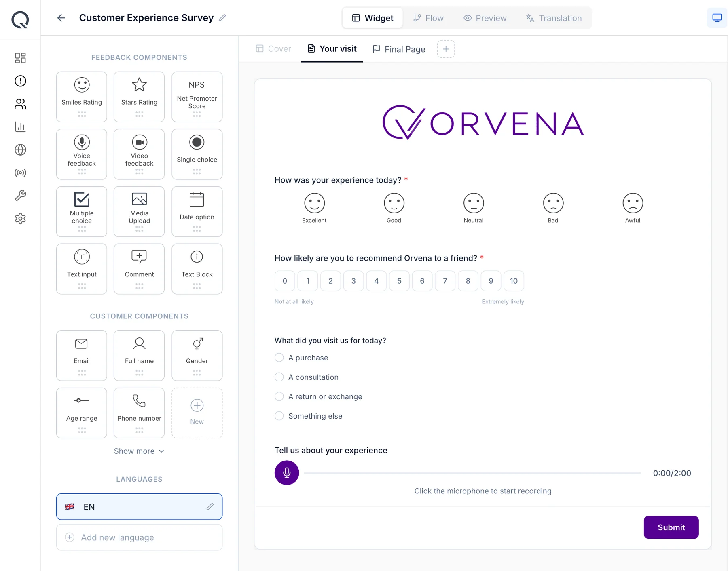
Task: Select the Media Upload component
Action: 139,212
